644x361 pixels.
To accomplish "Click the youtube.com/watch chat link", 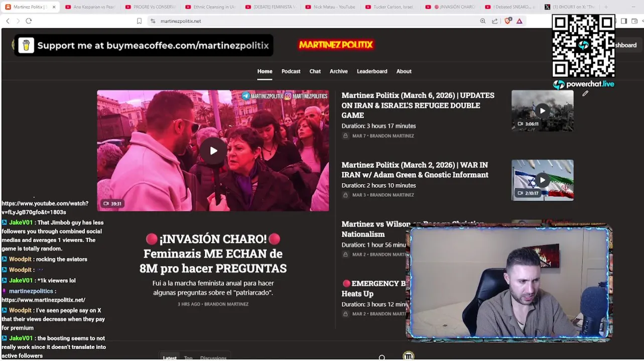I will (45, 208).
